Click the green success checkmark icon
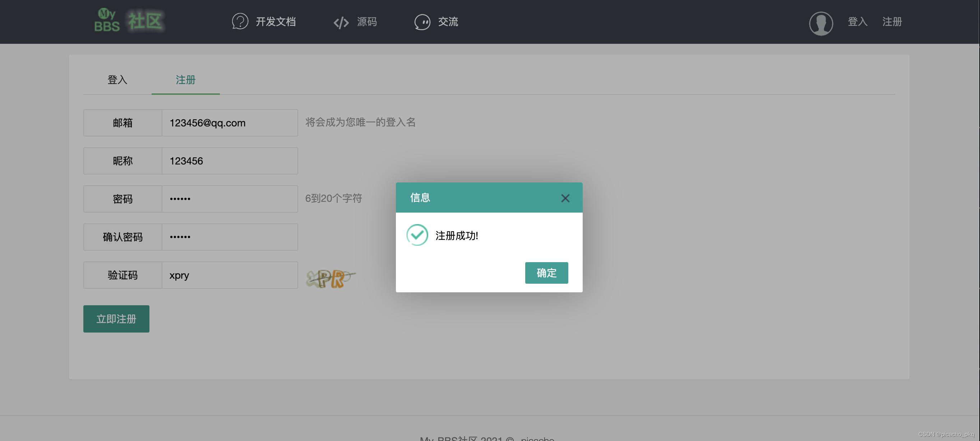This screenshot has width=980, height=441. coord(417,235)
